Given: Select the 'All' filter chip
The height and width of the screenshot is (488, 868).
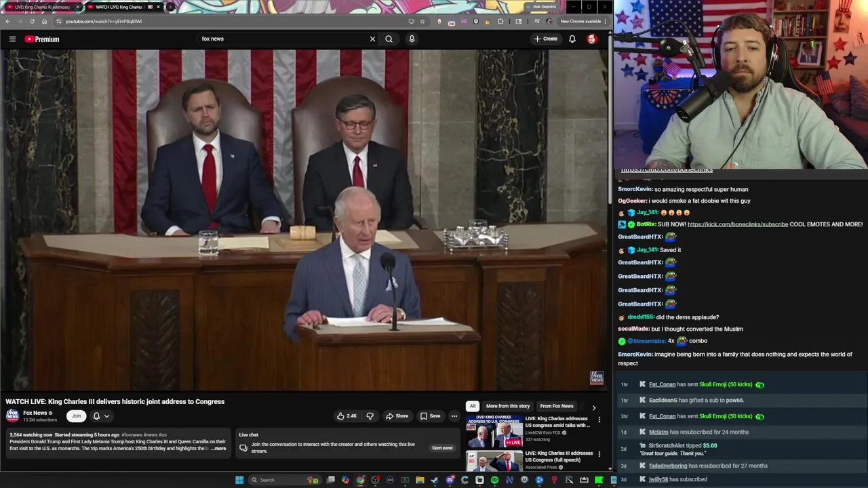Looking at the screenshot, I should (473, 406).
